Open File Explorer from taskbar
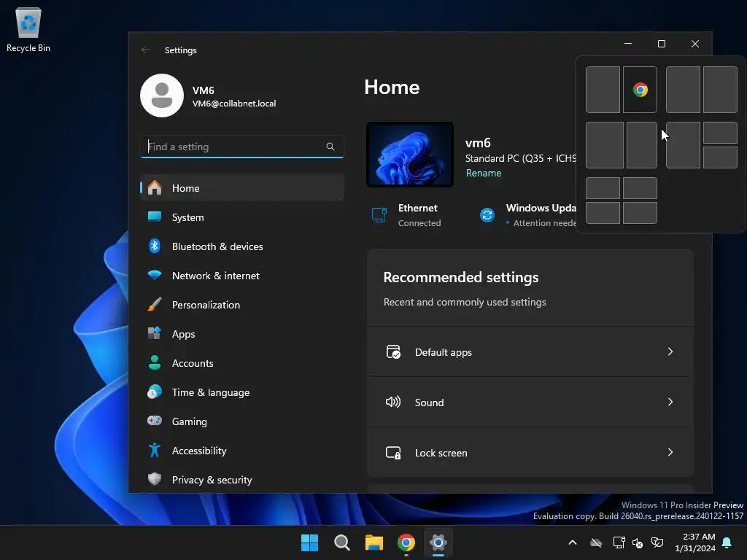This screenshot has width=747, height=560. pyautogui.click(x=374, y=542)
